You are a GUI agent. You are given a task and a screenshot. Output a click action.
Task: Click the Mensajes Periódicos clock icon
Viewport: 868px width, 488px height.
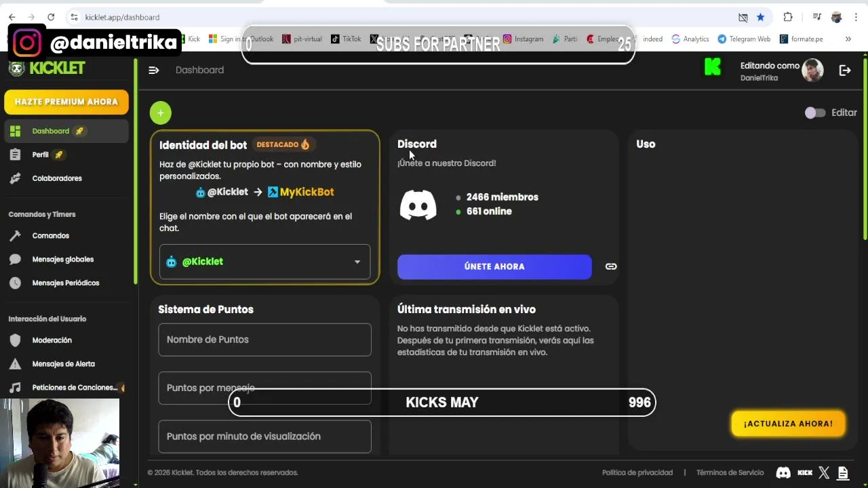15,283
